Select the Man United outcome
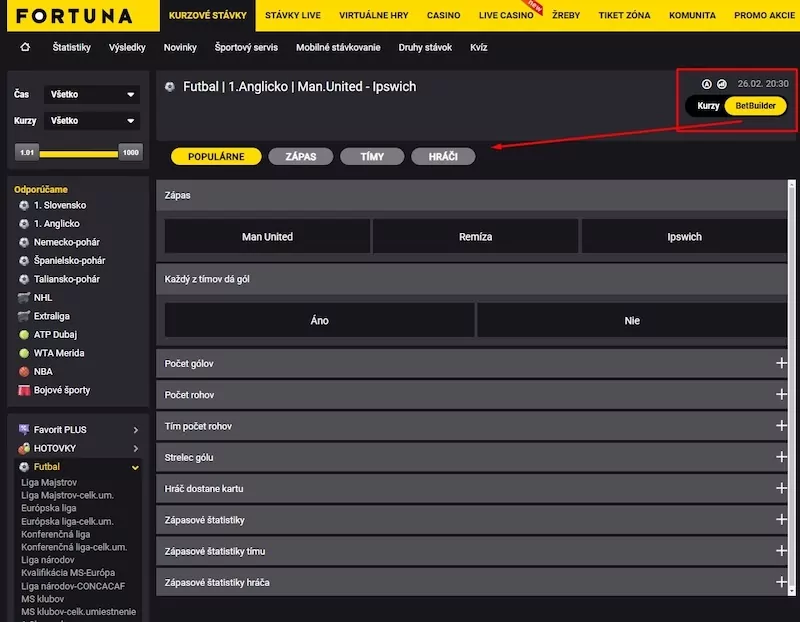The width and height of the screenshot is (800, 622). pyautogui.click(x=267, y=236)
